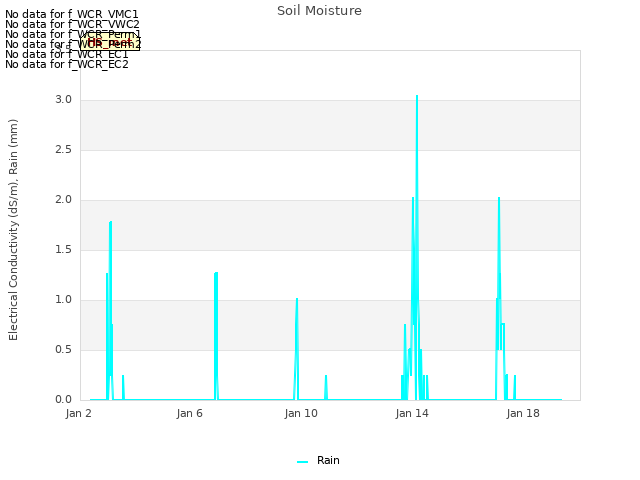The height and width of the screenshot is (480, 640).
Task: Click the Jan 6 x-axis tick label
Action: tap(189, 413)
